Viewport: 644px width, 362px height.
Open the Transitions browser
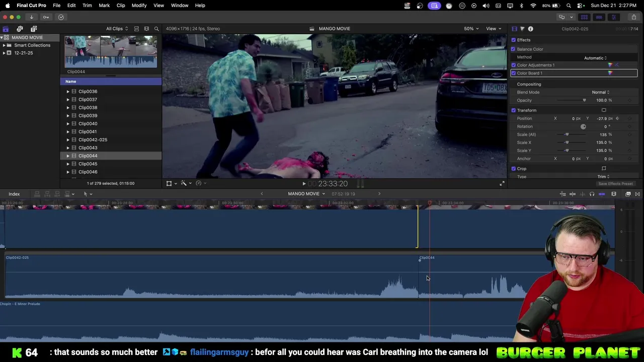637,194
